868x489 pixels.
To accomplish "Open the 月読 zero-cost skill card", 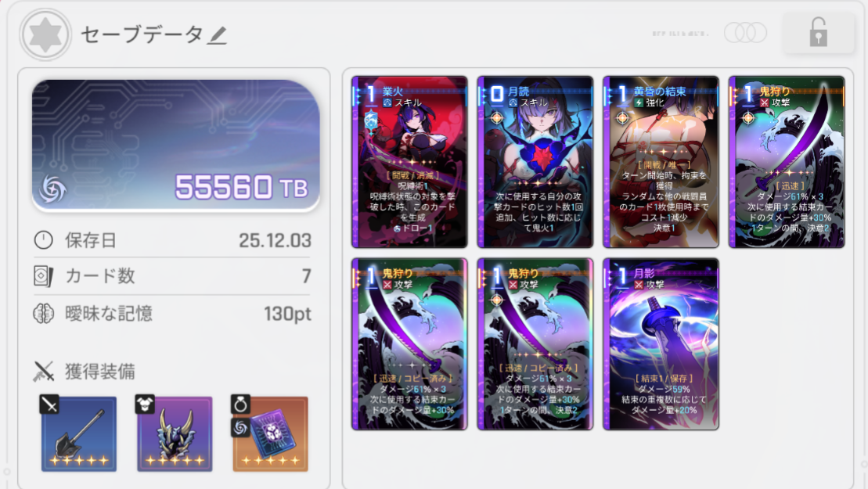I will 535,162.
